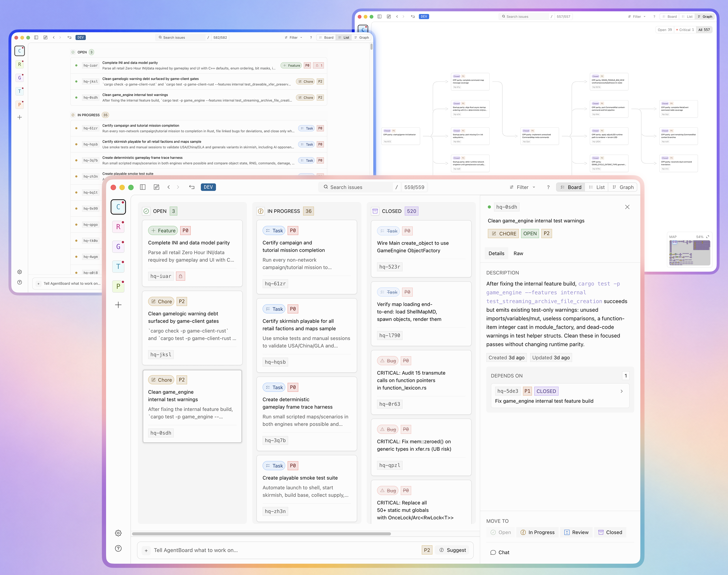The image size is (728, 575).
Task: Toggle sidebar icon in the list window
Action: click(x=36, y=37)
